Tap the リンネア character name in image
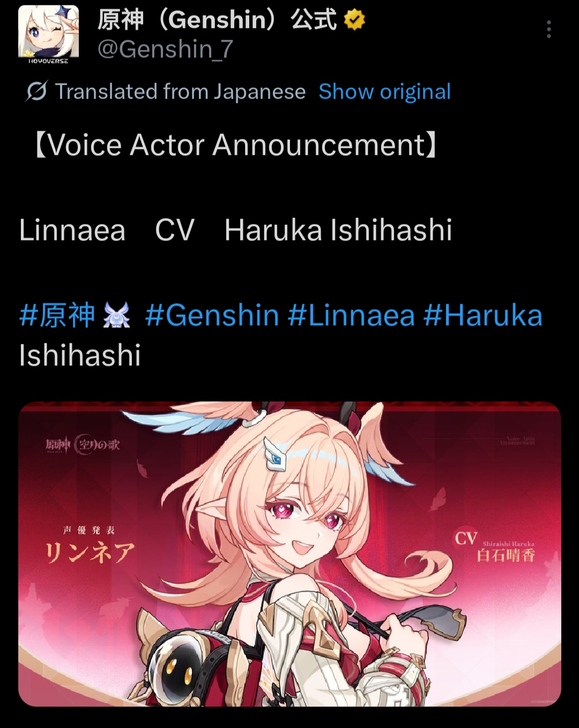 click(x=89, y=553)
